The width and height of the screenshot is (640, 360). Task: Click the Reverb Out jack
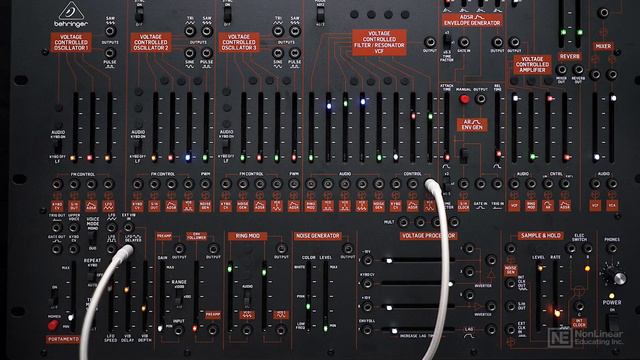click(578, 69)
